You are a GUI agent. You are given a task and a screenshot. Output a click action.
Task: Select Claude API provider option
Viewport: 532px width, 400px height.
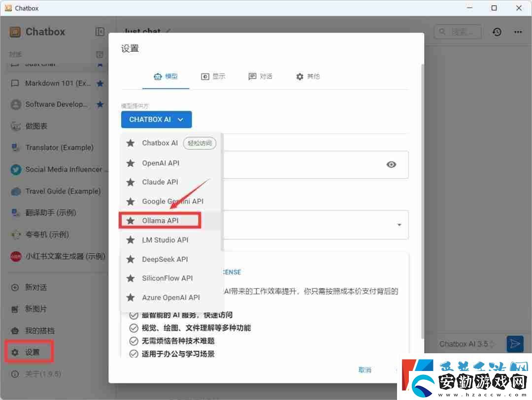(170, 182)
